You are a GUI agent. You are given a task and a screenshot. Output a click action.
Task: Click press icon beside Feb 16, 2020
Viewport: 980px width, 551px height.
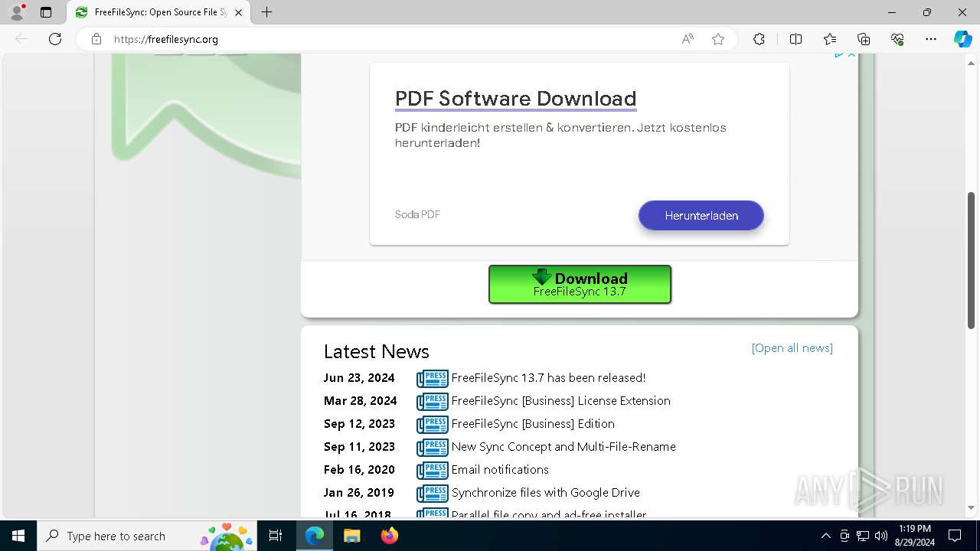433,471
